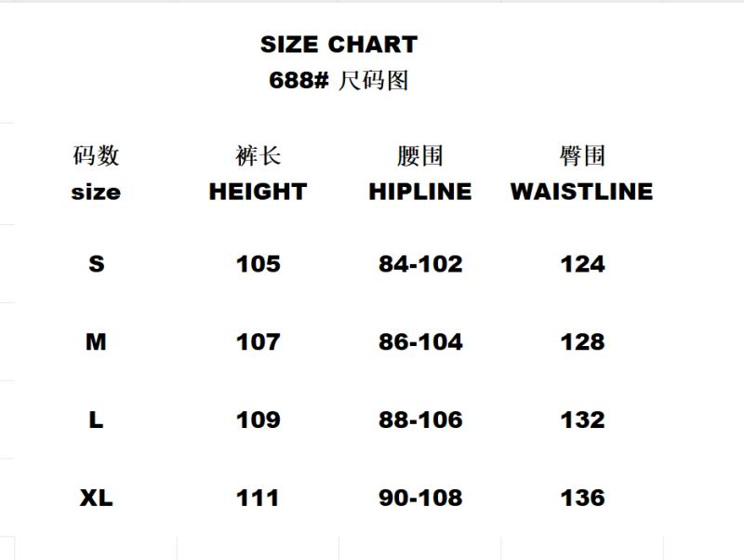Select the HEIGHT column header
This screenshot has height=560, width=744.
point(258,192)
